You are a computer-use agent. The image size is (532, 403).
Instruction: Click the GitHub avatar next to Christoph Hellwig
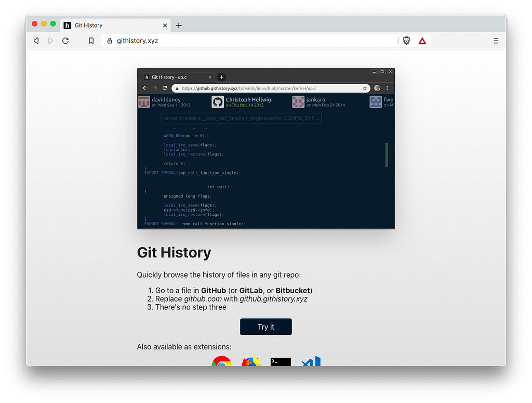[x=217, y=101]
